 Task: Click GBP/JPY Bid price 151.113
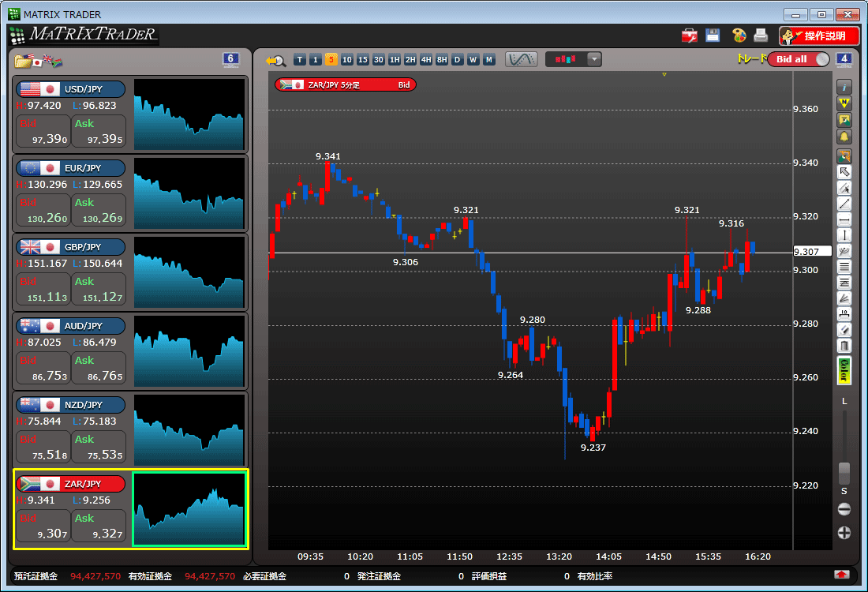click(x=43, y=289)
